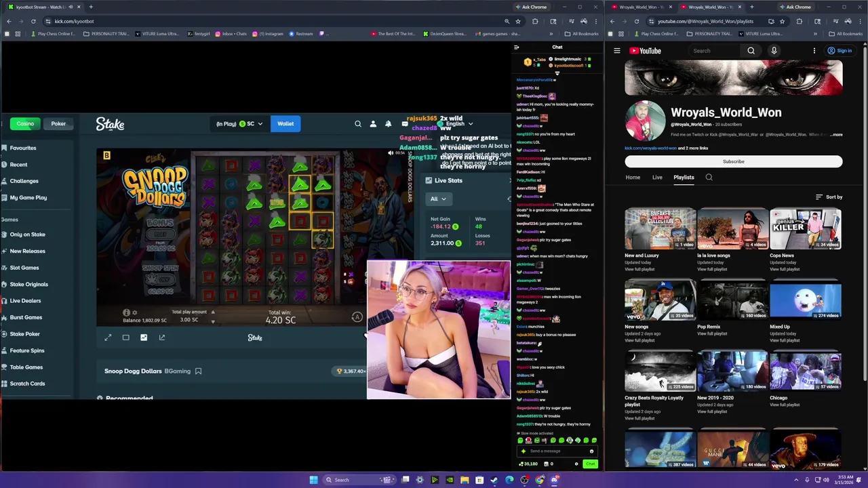Viewport: 868px width, 488px height.
Task: Open the YouTube hamburger menu
Action: click(617, 51)
